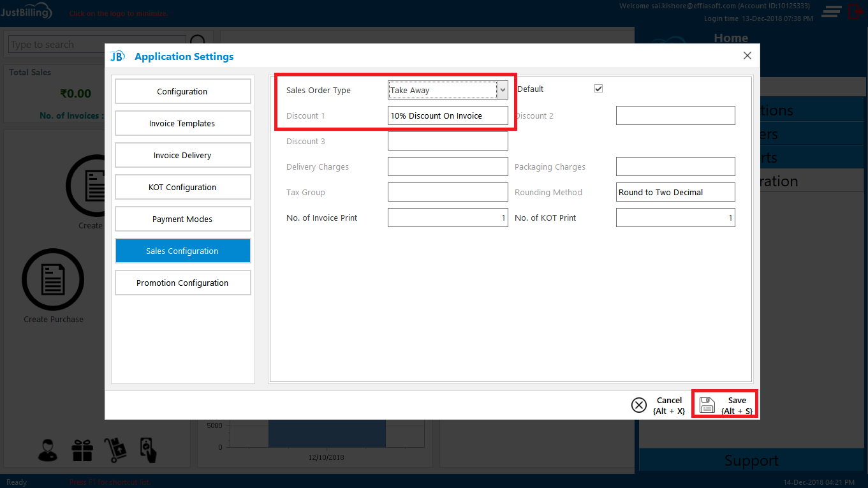The width and height of the screenshot is (868, 488).
Task: Click the Default label text
Action: pyautogui.click(x=530, y=89)
